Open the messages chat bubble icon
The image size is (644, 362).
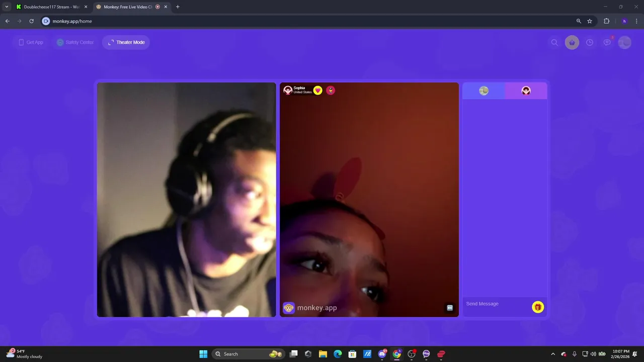pyautogui.click(x=607, y=43)
